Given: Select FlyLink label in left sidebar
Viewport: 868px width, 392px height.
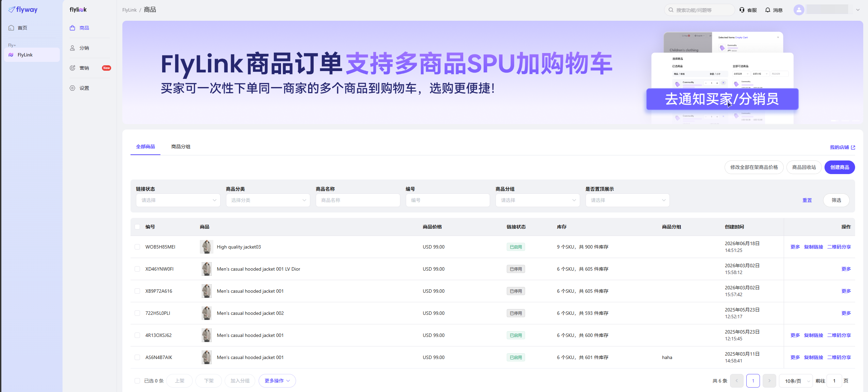Looking at the screenshot, I should click(x=25, y=55).
